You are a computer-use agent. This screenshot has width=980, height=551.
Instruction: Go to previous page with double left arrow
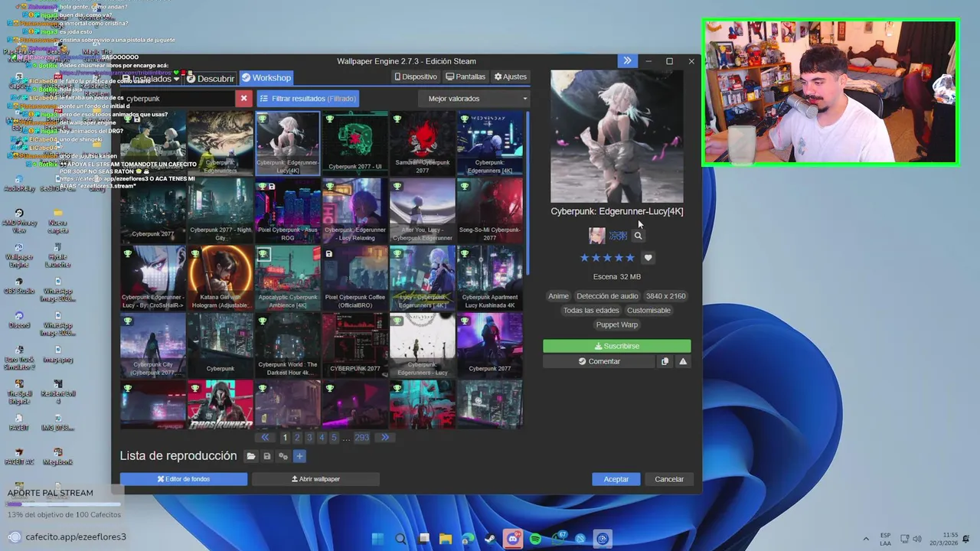[x=265, y=438]
